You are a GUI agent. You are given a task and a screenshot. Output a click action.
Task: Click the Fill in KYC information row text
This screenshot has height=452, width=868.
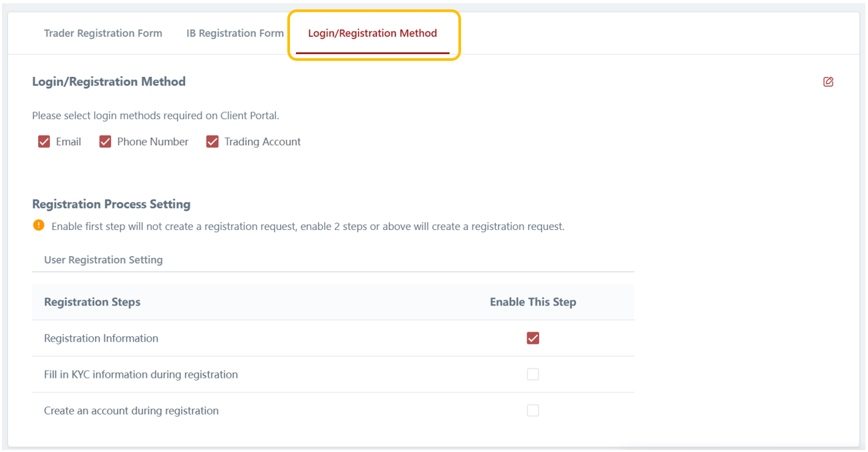140,374
